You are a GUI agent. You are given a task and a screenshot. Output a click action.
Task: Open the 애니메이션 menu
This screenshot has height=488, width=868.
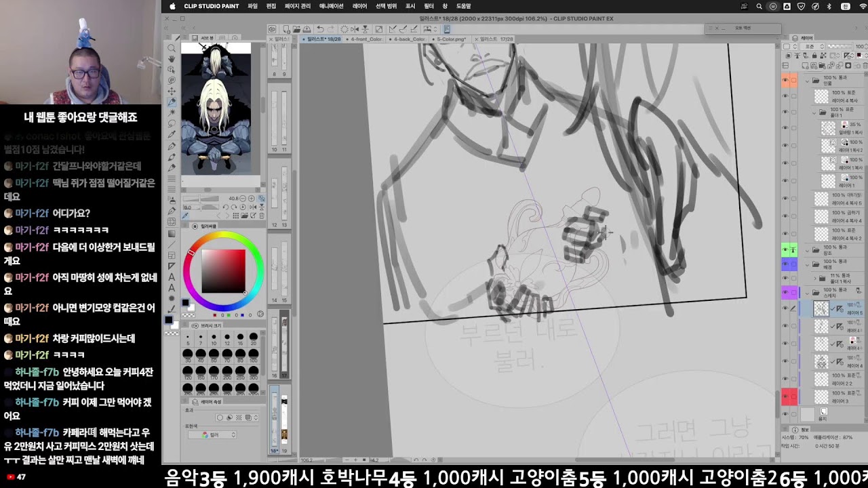332,6
